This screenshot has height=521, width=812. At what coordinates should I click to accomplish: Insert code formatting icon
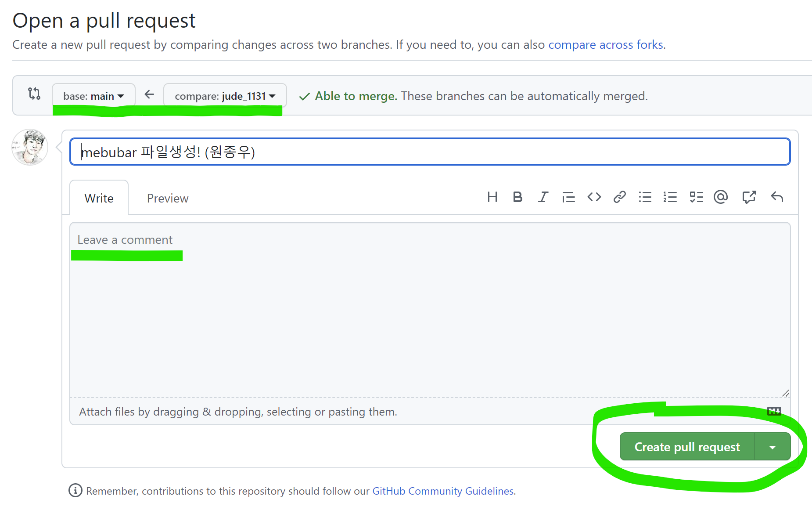tap(594, 197)
